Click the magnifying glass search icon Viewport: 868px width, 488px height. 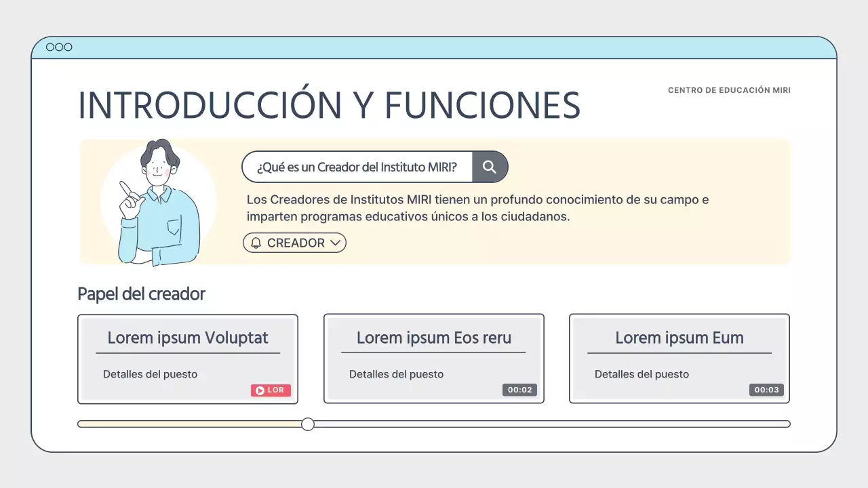click(490, 167)
